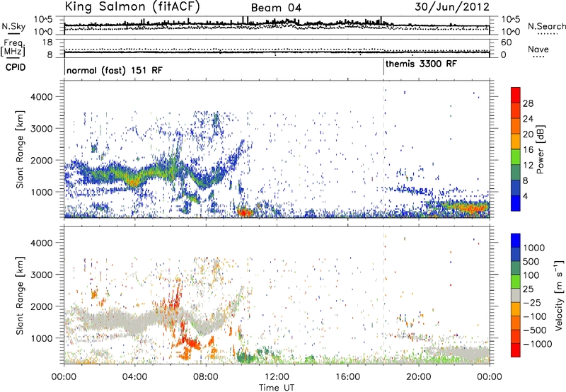Select the N.Sky legend label
Image resolution: width=566 pixels, height=392 pixels.
[13, 26]
